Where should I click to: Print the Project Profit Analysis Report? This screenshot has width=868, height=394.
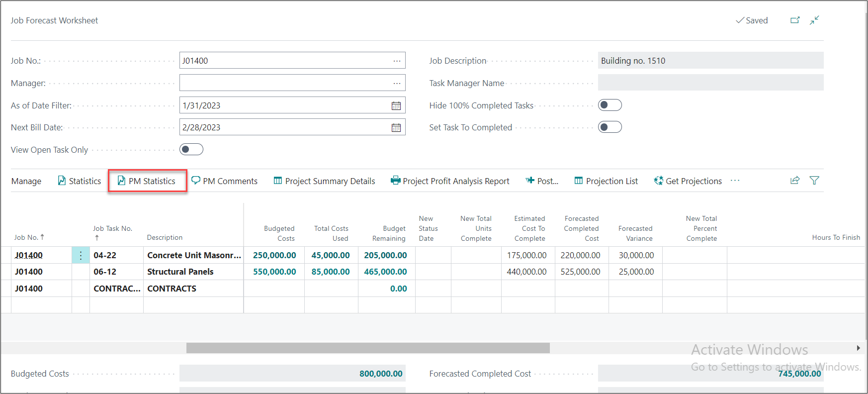pos(450,181)
